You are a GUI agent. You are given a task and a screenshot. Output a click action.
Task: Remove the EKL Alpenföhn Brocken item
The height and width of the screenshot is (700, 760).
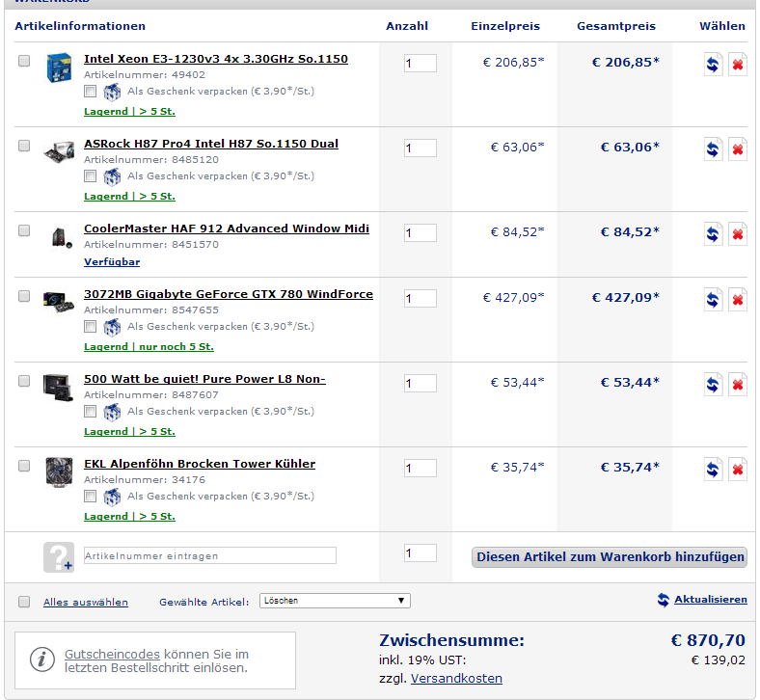pos(737,470)
